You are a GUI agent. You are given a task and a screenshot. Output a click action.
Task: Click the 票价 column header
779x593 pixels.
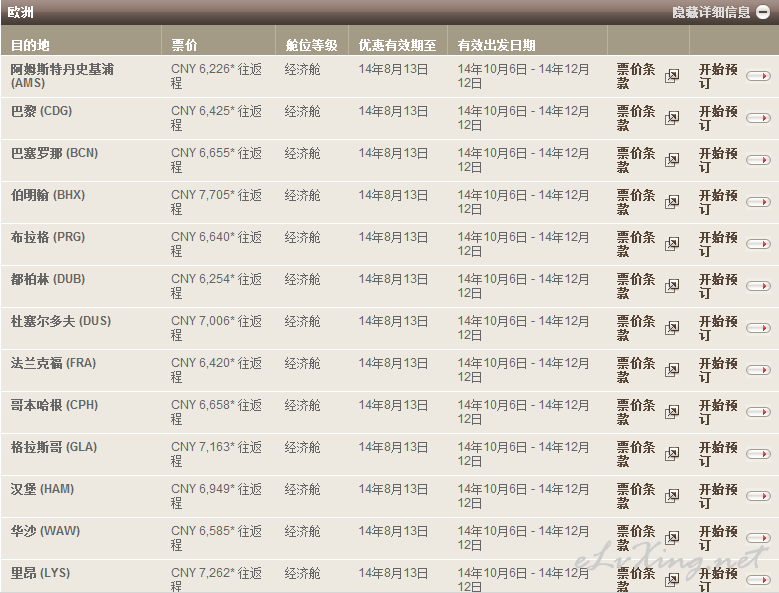click(x=184, y=45)
